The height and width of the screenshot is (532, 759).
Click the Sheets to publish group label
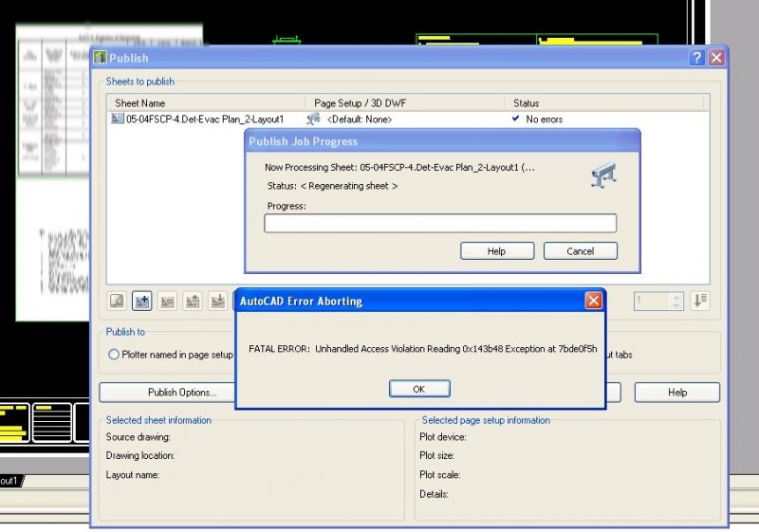(x=139, y=82)
